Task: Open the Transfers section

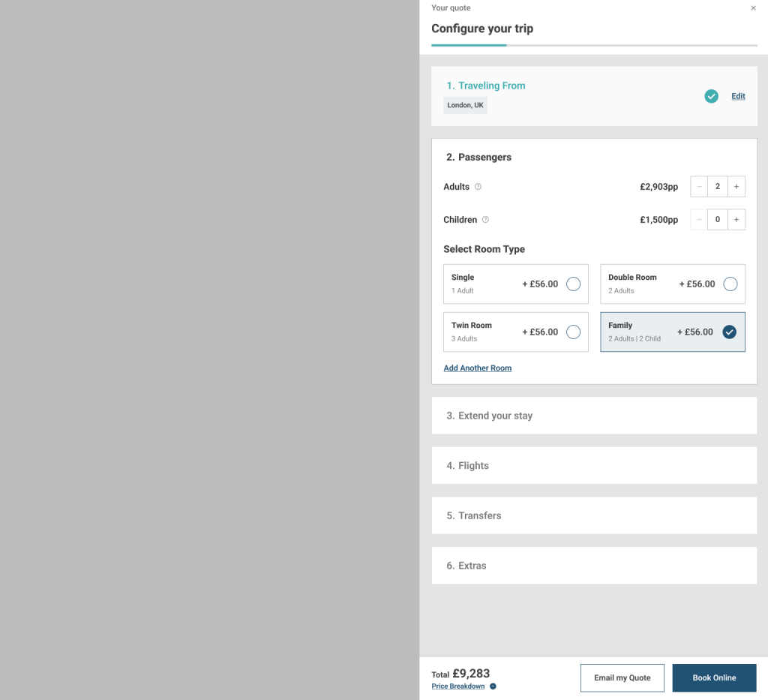Action: click(x=594, y=516)
